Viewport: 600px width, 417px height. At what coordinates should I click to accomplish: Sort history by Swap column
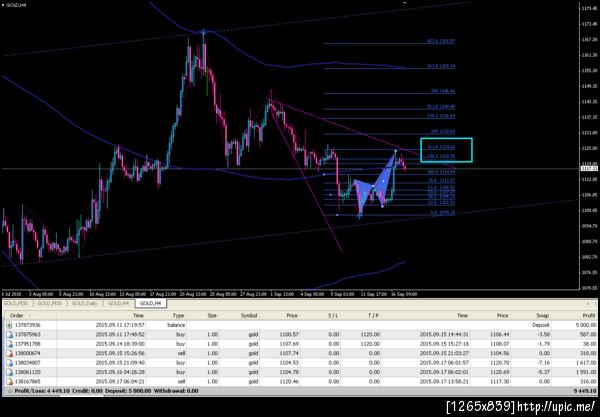(543, 316)
